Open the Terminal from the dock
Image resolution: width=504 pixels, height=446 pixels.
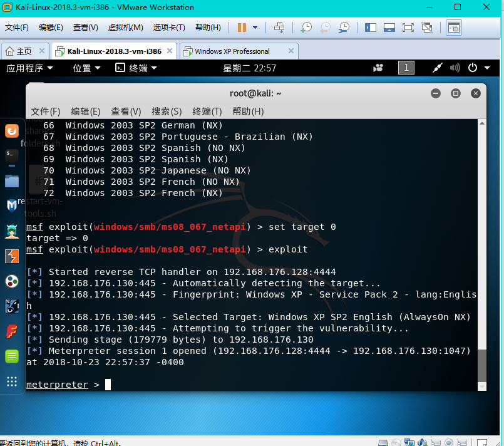(12, 156)
